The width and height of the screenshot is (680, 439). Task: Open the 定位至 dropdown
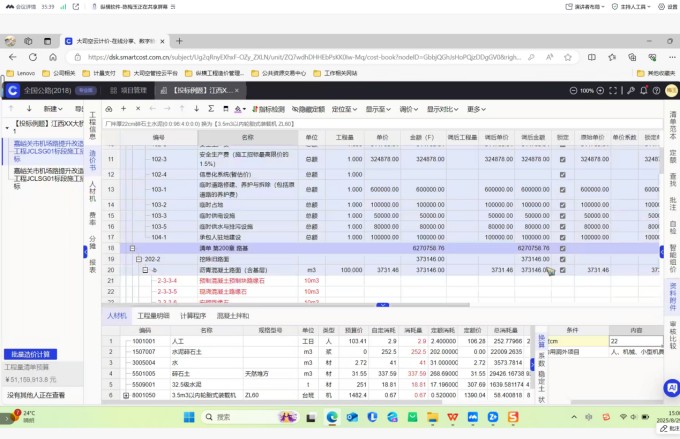(x=345, y=108)
